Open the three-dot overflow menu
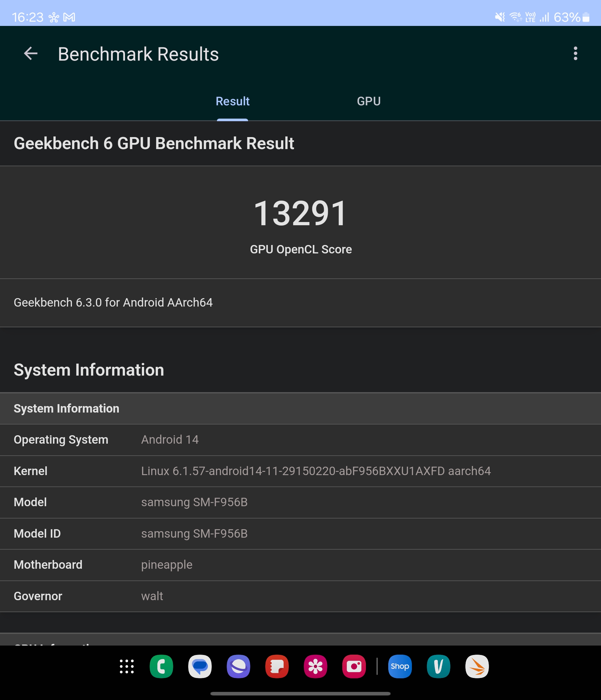The image size is (601, 700). coord(575,54)
